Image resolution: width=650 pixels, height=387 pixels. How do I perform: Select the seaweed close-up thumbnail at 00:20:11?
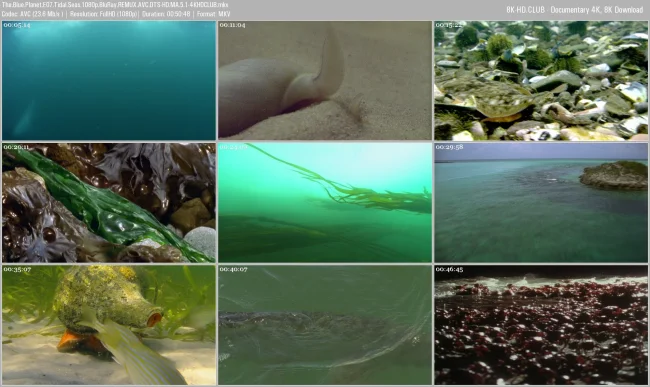(109, 203)
